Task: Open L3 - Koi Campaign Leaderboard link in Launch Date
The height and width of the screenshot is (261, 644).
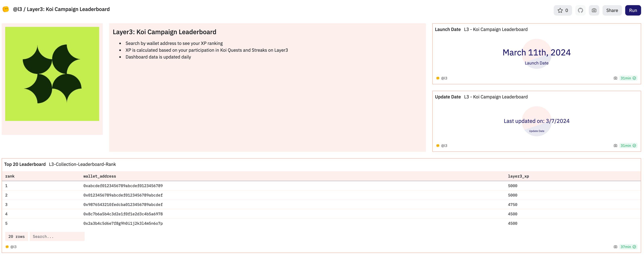Action: click(x=495, y=29)
